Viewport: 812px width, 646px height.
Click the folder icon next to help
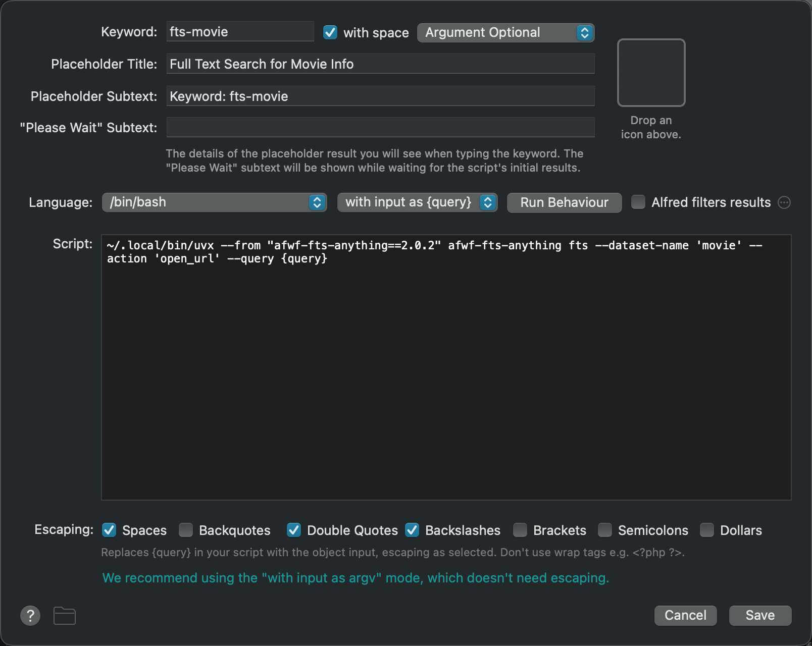point(65,616)
